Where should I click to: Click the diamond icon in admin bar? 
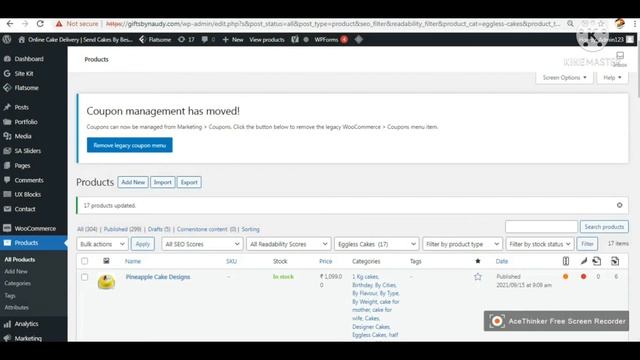(359, 40)
